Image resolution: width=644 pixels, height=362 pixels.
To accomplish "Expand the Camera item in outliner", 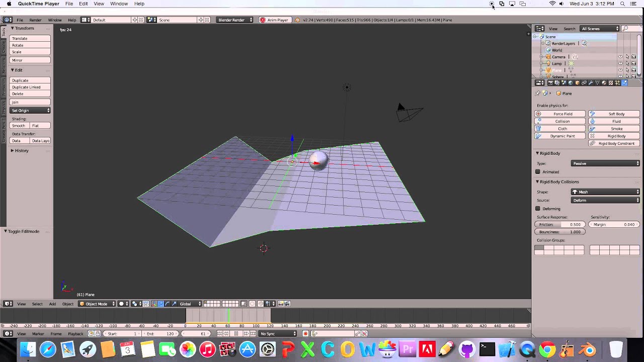I will point(541,57).
